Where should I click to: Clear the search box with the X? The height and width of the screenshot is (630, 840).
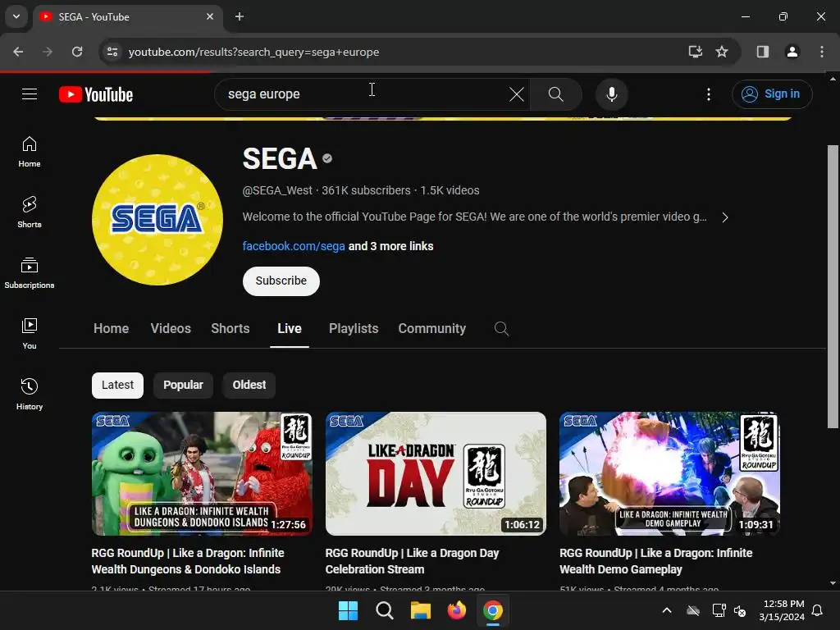(517, 94)
